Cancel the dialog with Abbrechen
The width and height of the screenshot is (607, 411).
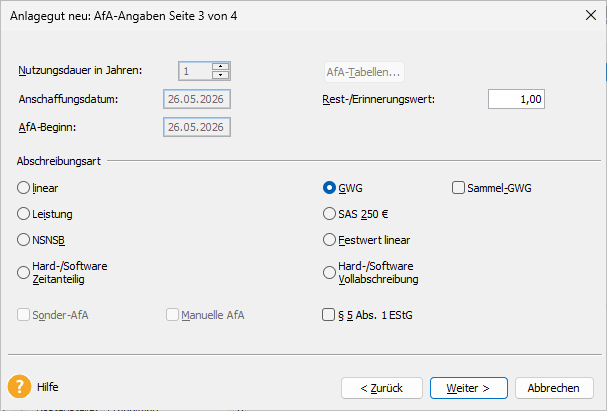pyautogui.click(x=555, y=387)
